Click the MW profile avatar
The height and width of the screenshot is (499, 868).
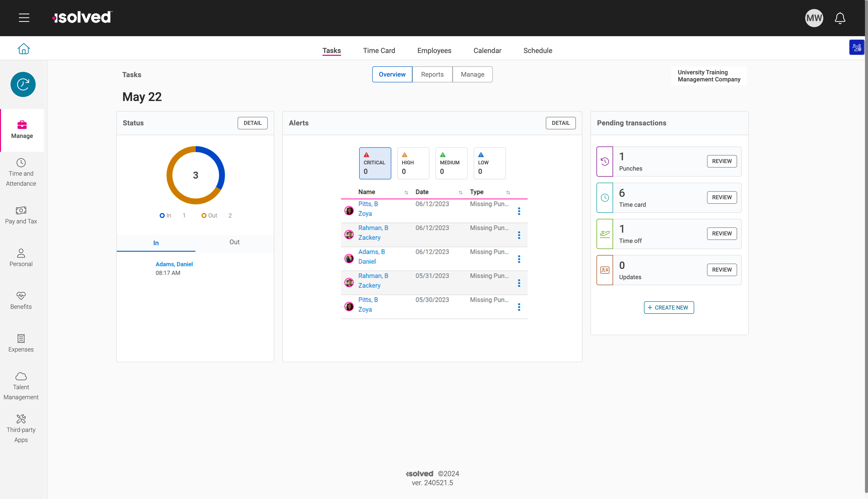click(x=814, y=18)
